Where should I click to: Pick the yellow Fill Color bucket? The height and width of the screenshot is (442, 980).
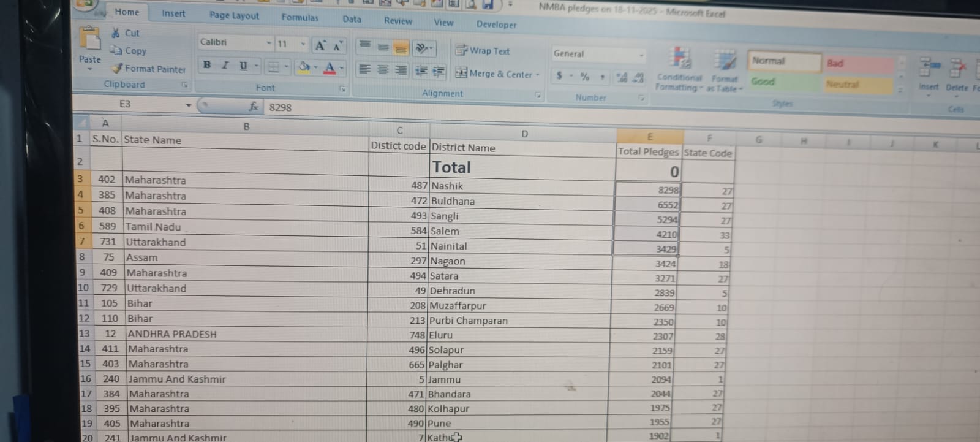pos(303,67)
